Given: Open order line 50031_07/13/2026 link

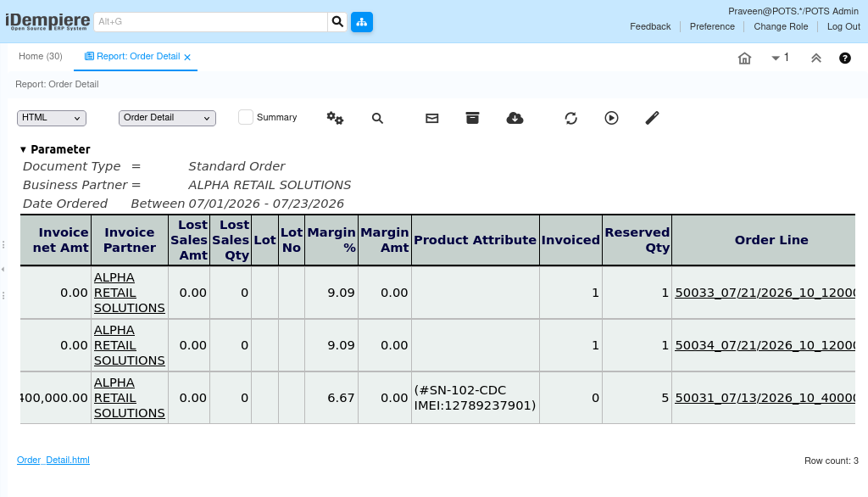Looking at the screenshot, I should (x=765, y=398).
